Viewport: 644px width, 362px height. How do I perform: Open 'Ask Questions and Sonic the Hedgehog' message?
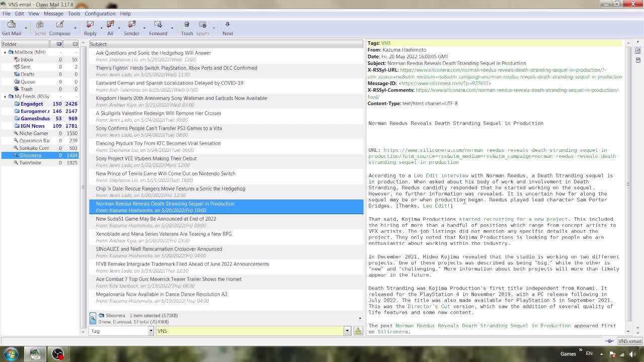[226, 56]
